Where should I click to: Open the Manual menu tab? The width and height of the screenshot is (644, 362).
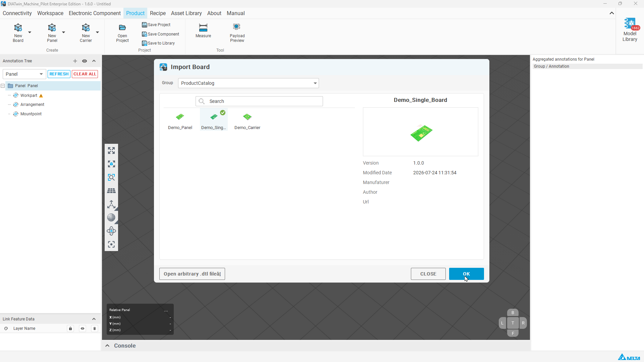point(236,13)
